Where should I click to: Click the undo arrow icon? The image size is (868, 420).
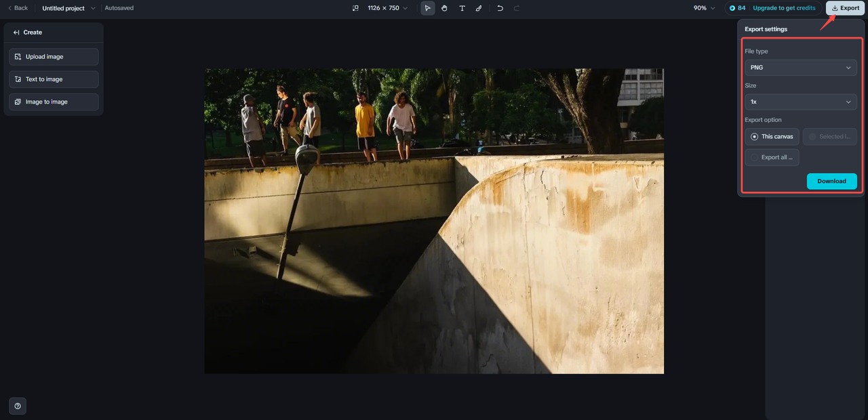tap(500, 8)
